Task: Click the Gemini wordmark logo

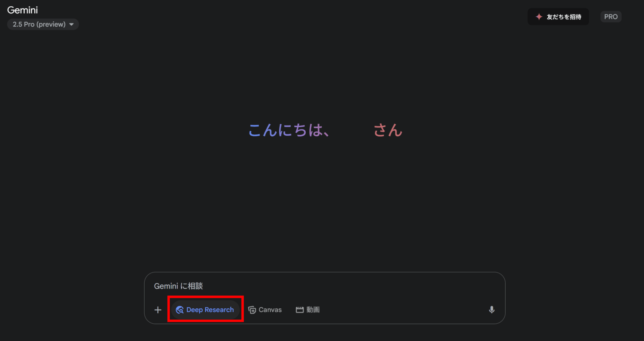Action: pyautogui.click(x=22, y=10)
